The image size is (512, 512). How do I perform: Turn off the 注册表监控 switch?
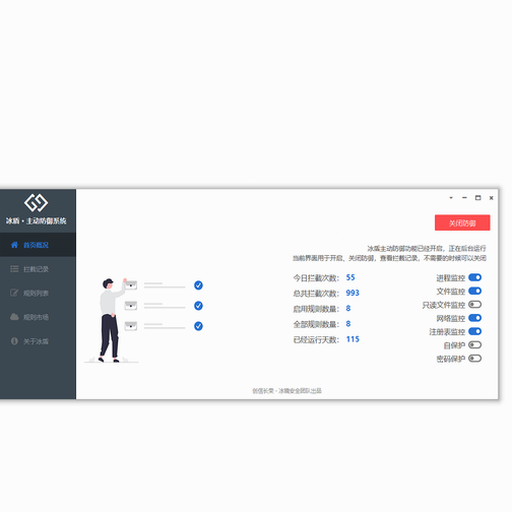tap(475, 331)
